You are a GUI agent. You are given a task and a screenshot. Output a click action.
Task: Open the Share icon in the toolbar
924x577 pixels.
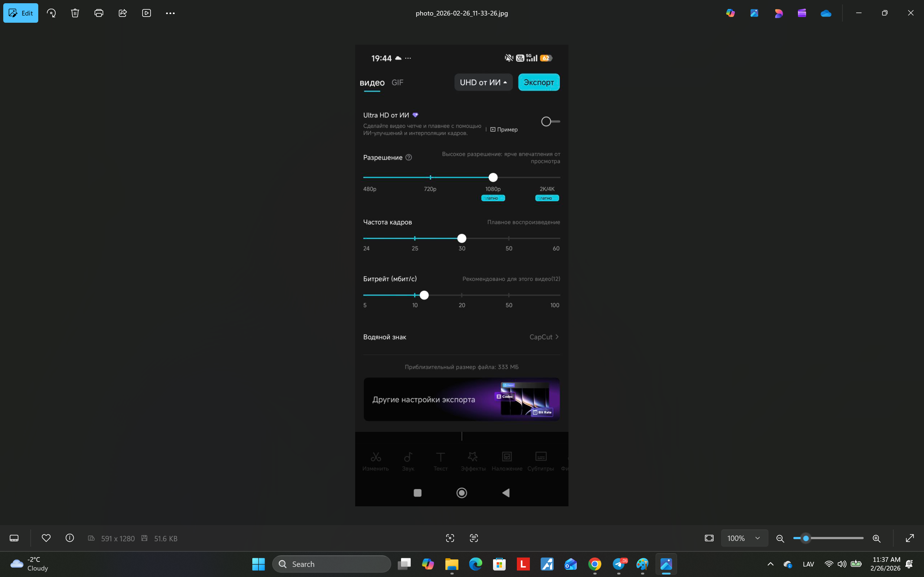123,13
